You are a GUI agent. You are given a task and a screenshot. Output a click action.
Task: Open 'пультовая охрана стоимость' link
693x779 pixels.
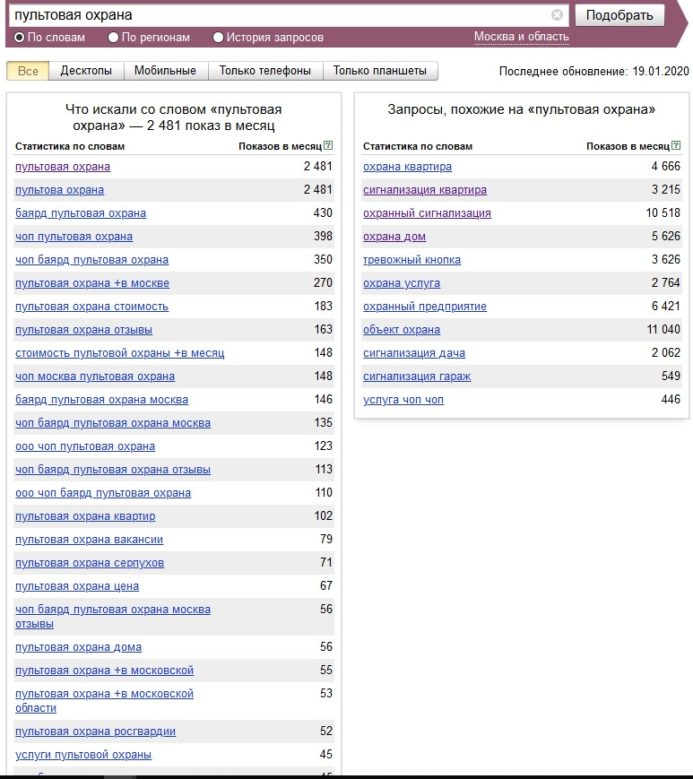tap(92, 307)
